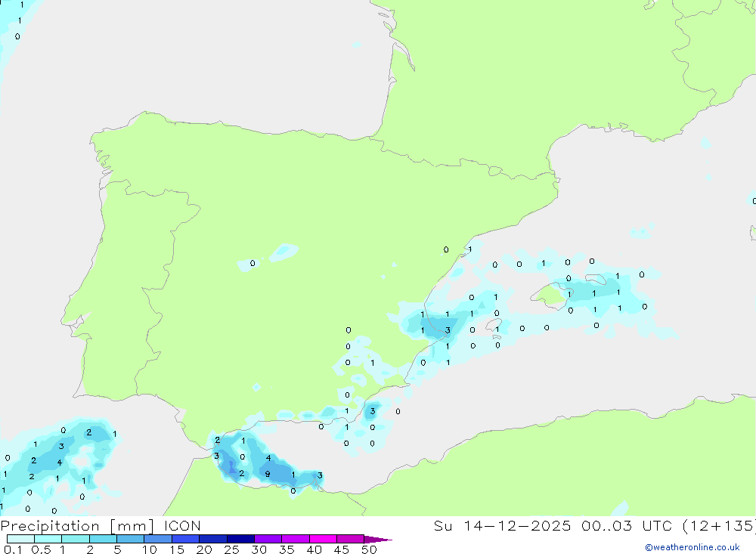Click the "35" legend scale label

coord(287,549)
